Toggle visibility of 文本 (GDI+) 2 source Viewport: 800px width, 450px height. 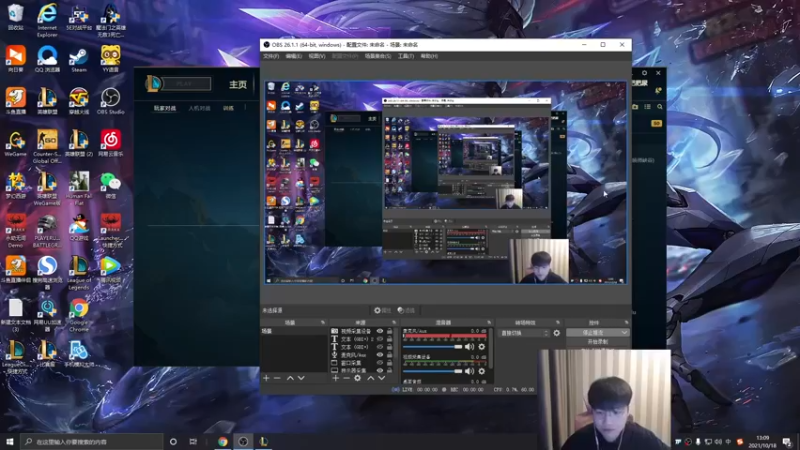click(380, 339)
